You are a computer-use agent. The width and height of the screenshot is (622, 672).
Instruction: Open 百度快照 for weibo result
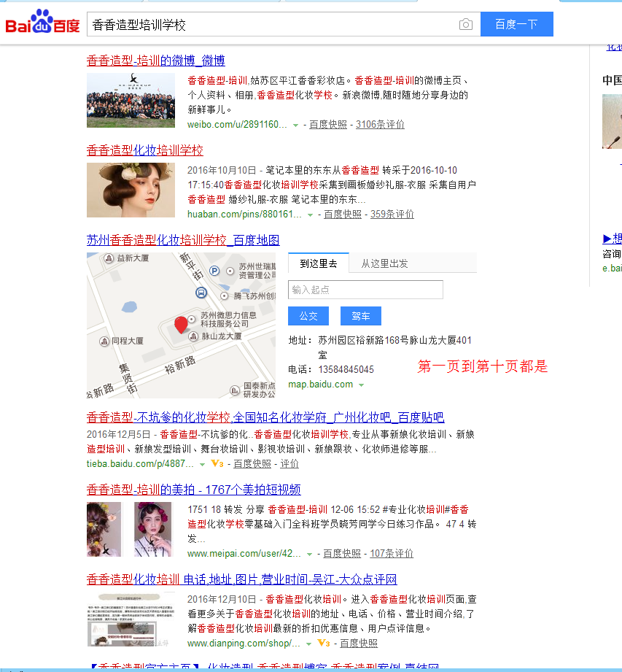pyautogui.click(x=327, y=124)
